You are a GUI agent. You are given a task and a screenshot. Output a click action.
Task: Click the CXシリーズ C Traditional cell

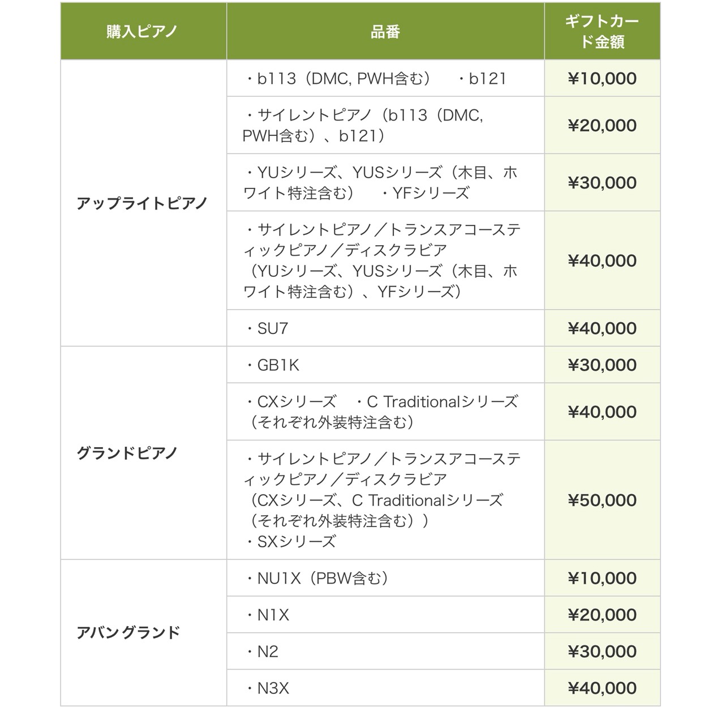(x=385, y=412)
